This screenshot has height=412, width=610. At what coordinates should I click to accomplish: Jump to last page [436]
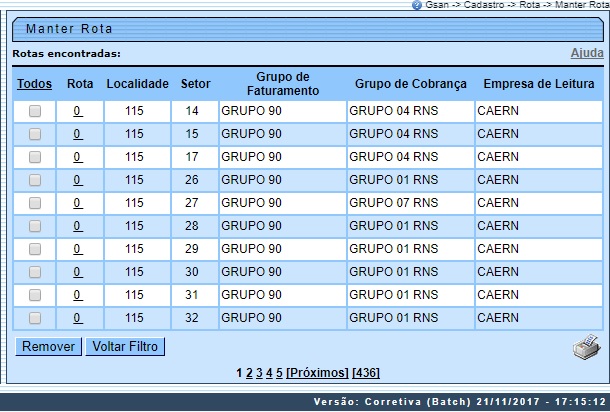(x=366, y=373)
